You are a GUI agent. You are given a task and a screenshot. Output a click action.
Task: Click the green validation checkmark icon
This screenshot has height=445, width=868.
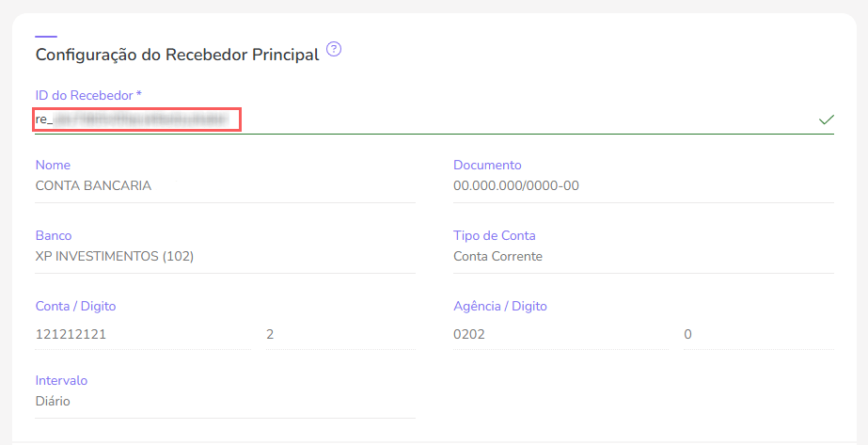(826, 119)
